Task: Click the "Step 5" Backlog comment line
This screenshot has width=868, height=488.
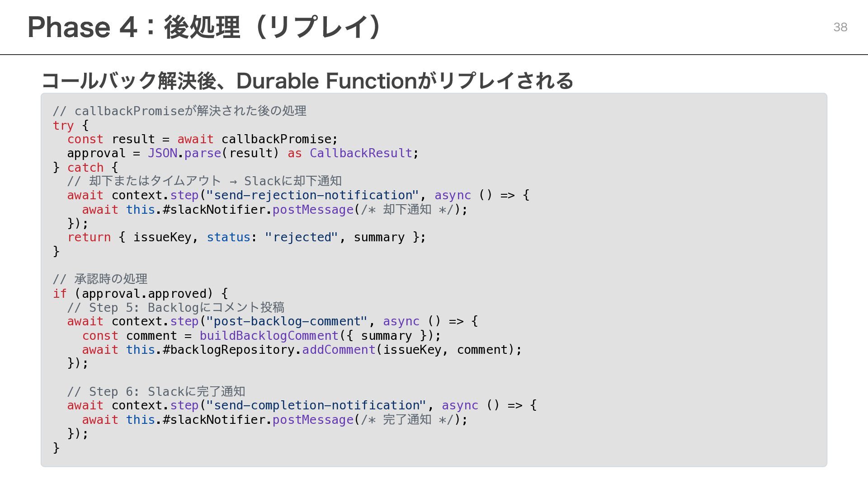Action: [175, 308]
